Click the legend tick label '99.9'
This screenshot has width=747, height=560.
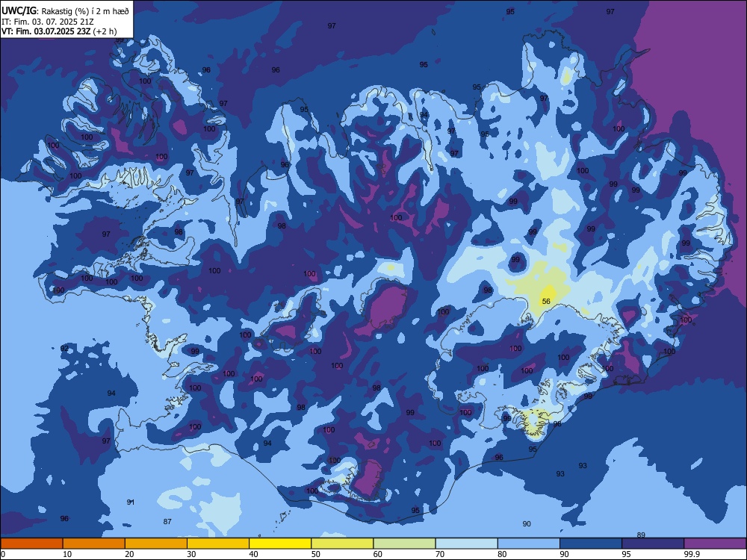pyautogui.click(x=692, y=554)
